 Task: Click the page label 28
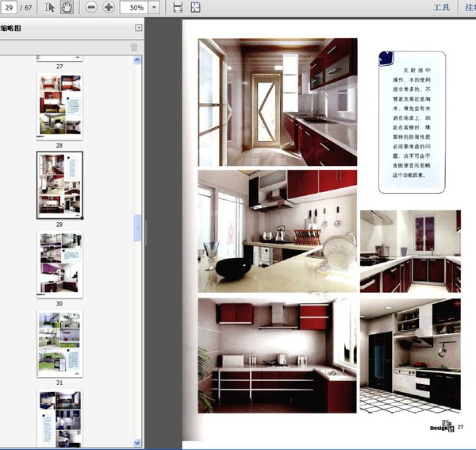click(x=59, y=145)
